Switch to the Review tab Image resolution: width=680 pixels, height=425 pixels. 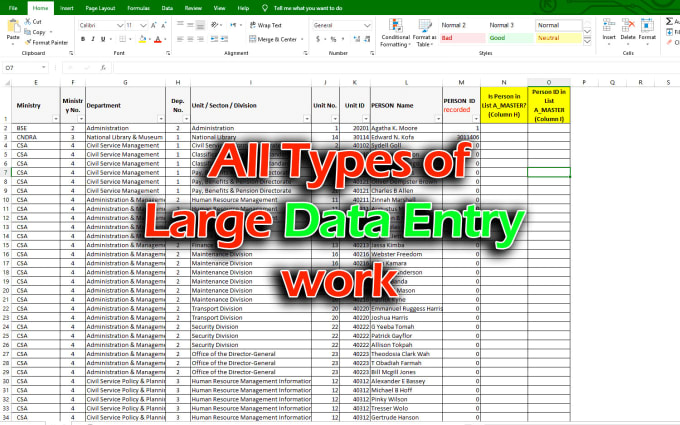(193, 8)
